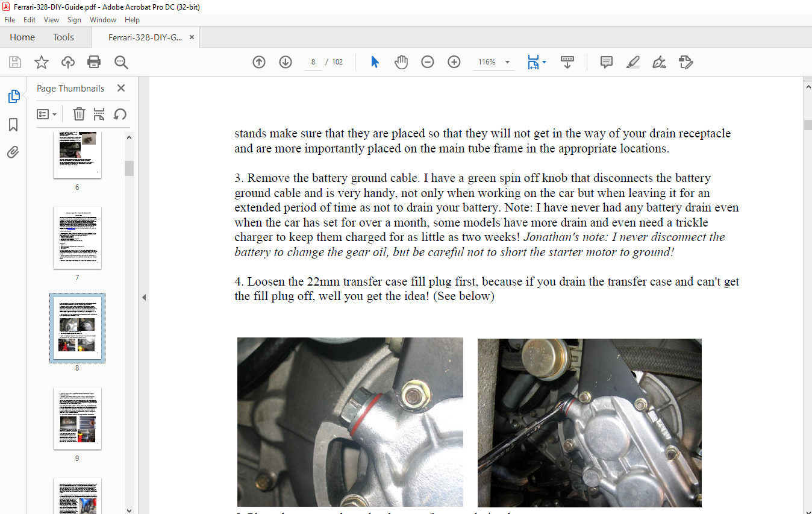
Task: Zoom out with minus icon
Action: point(428,62)
